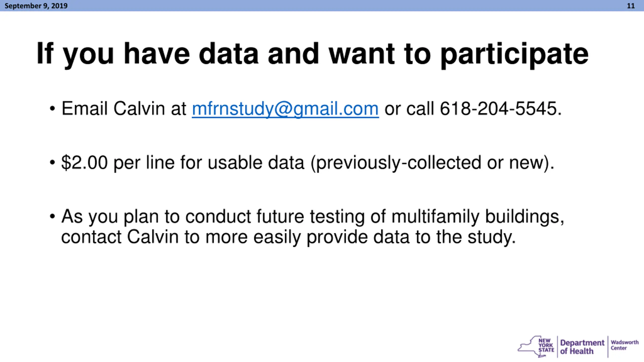
Task: Click the slide number 11
Action: (x=631, y=6)
